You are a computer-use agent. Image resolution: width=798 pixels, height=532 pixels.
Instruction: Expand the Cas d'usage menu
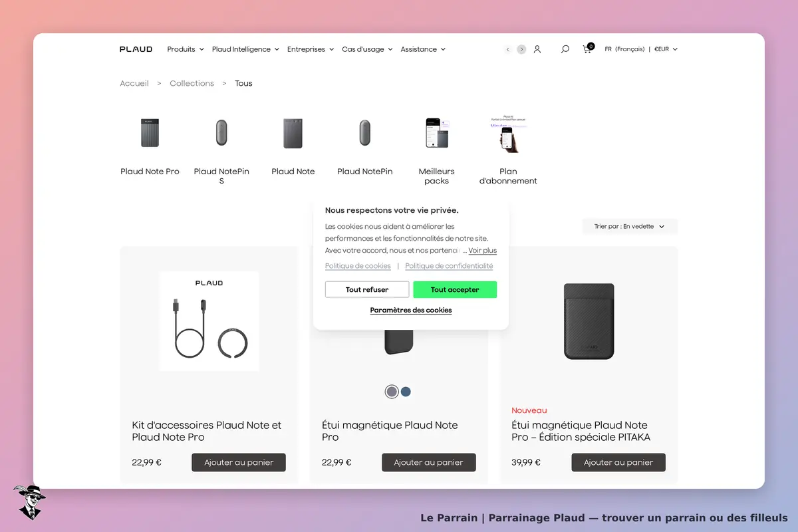click(367, 49)
